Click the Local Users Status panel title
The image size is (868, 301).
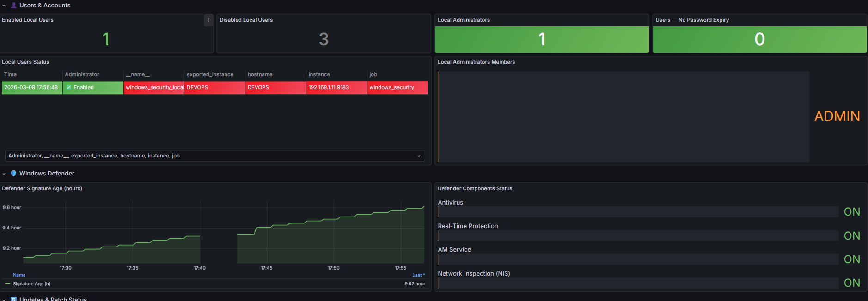(25, 62)
